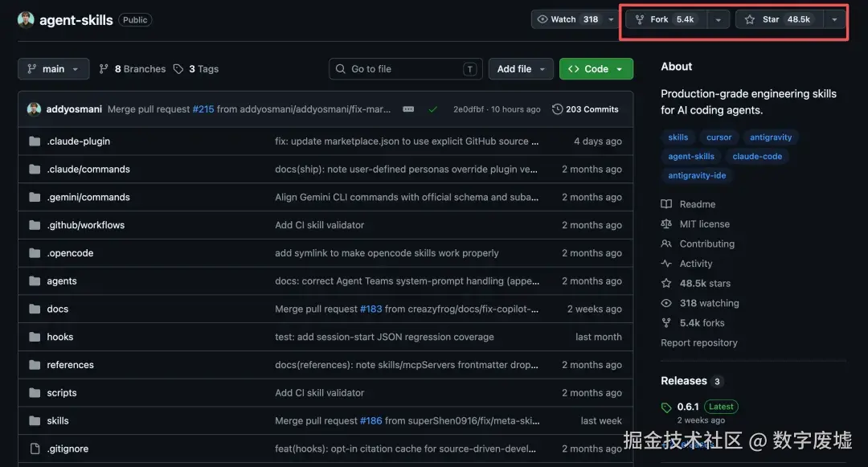Open pull request #215 link
Screen dimensions: 868x467
203,109
